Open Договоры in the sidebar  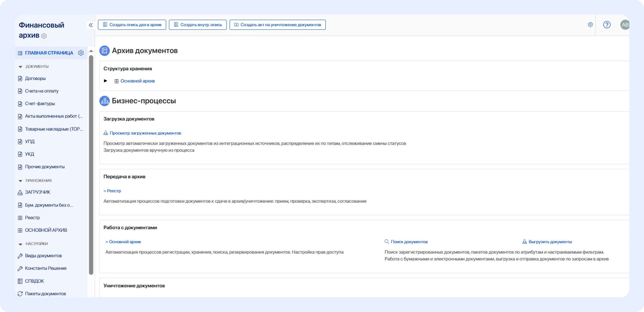(35, 78)
